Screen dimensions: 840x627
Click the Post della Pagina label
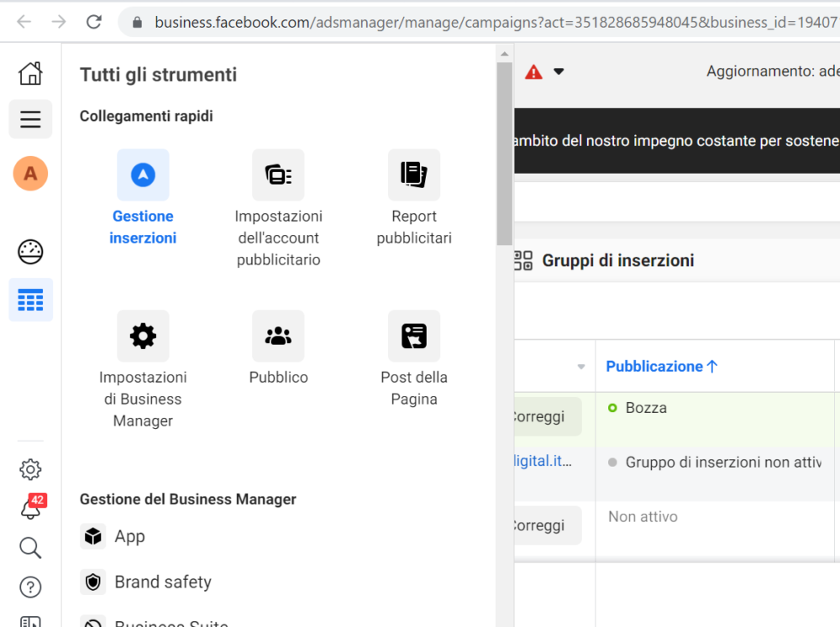tap(414, 388)
